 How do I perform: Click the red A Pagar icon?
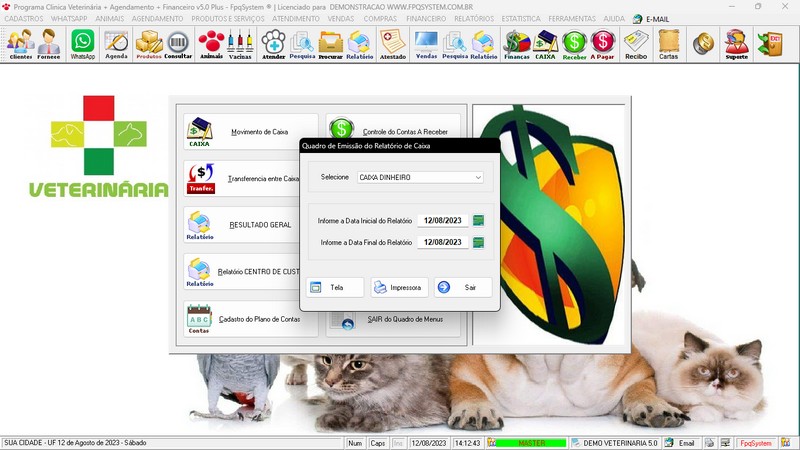click(603, 44)
